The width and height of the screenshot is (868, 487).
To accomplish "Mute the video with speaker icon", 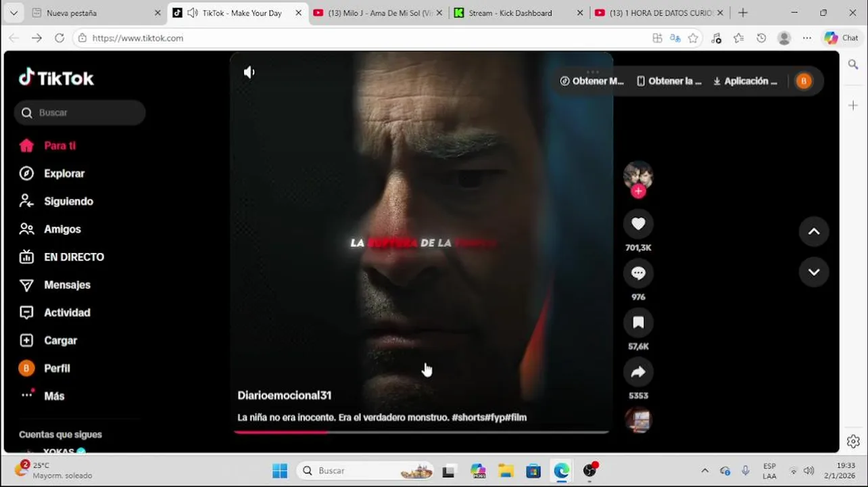I will point(249,72).
